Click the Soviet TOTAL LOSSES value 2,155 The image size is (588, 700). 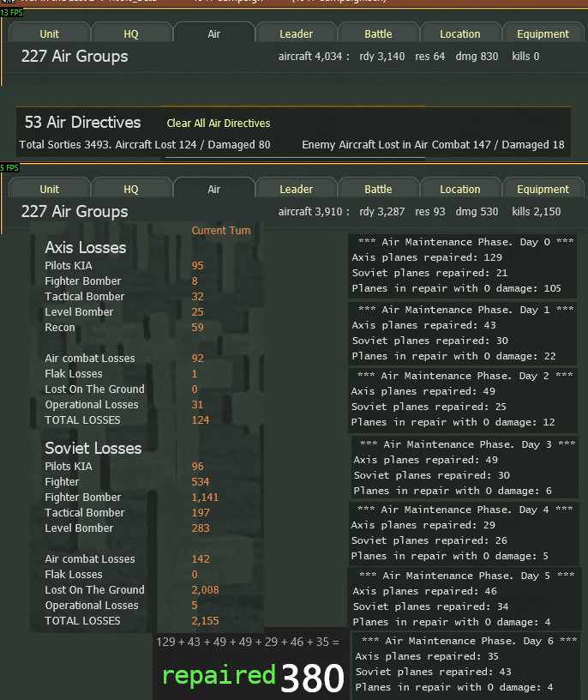click(x=205, y=620)
